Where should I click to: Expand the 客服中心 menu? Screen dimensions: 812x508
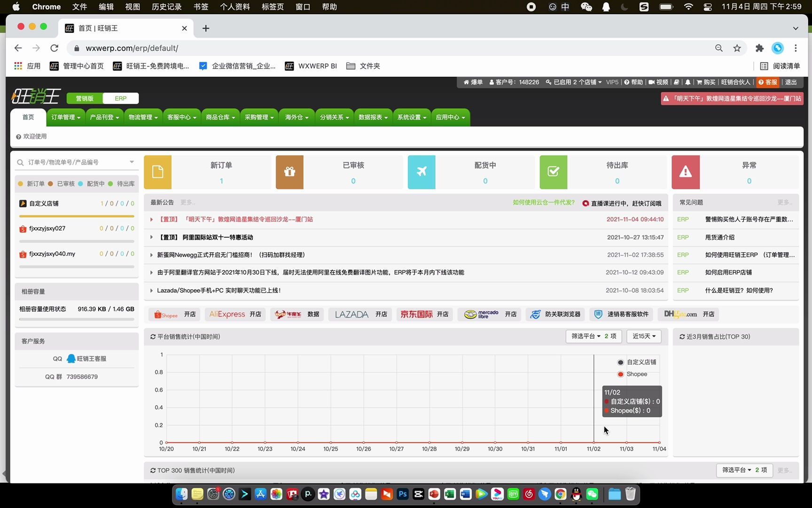181,117
